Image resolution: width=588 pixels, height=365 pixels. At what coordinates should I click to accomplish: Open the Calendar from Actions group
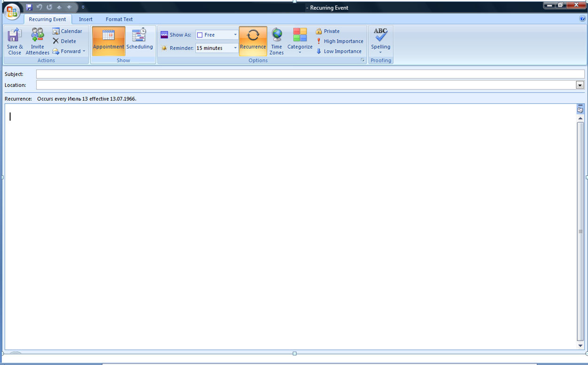67,31
